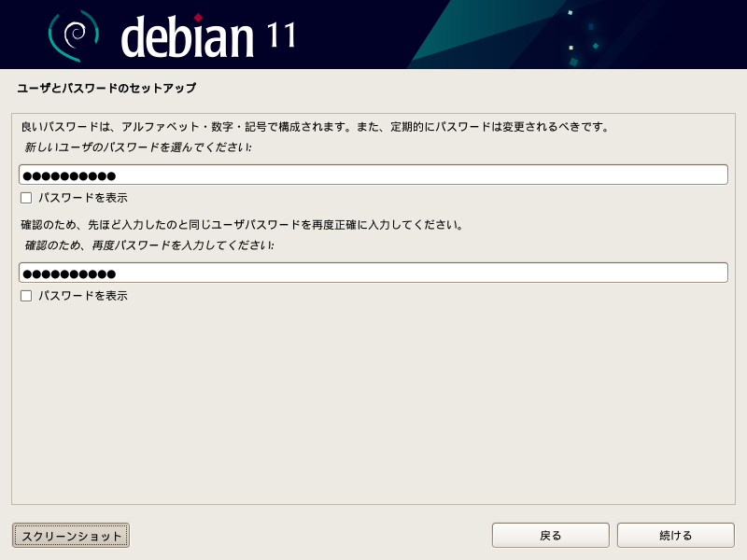Screen dimensions: 747x560
Task: Toggle show password checkbox under confirmation field
Action: 26,296
